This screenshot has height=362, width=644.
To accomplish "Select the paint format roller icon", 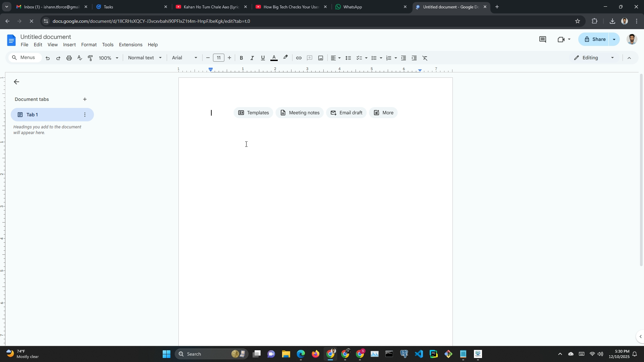I will tap(90, 58).
